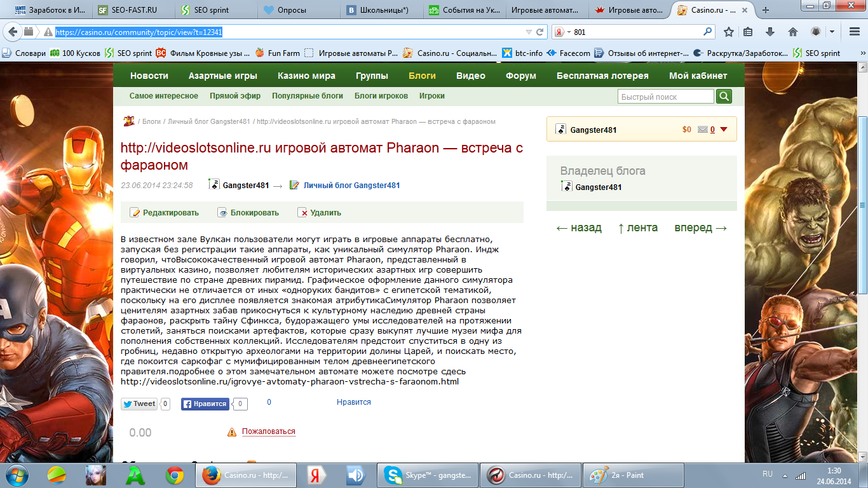Open the Новости menu item
The height and width of the screenshot is (488, 868).
coord(149,76)
